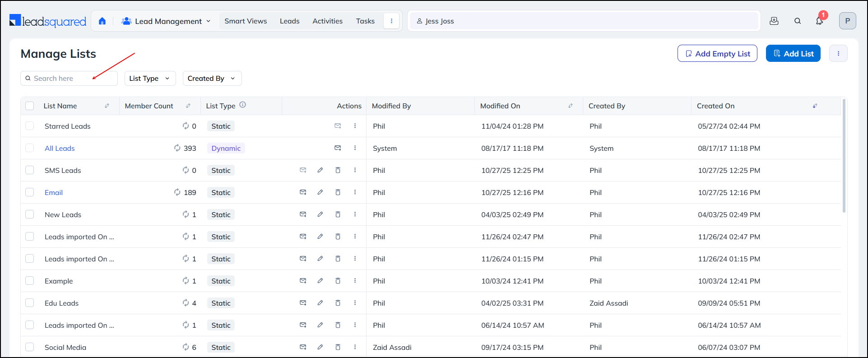Tick the New Leads checkbox

click(30, 214)
